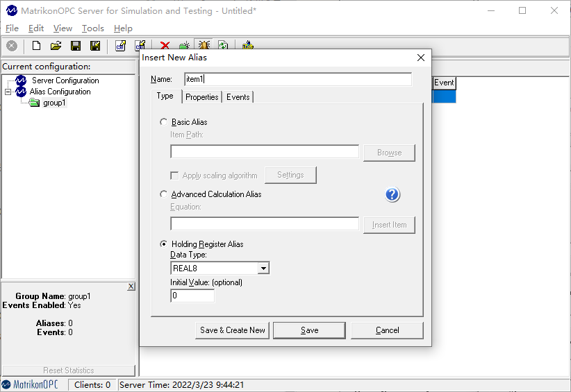571x392 pixels.
Task: Click the Equation input field
Action: (x=265, y=223)
